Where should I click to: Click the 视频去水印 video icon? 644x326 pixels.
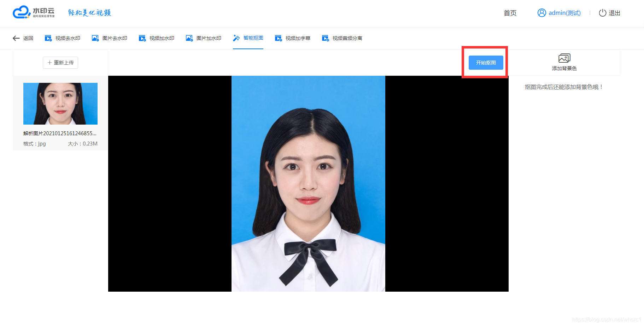(x=48, y=38)
